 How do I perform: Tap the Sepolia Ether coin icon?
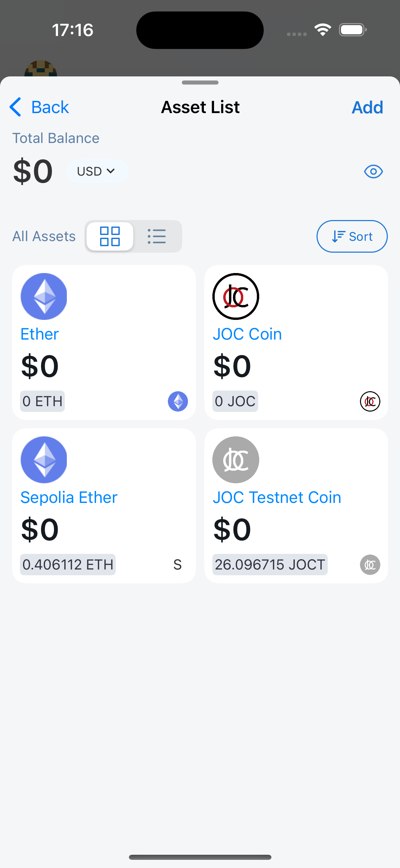pos(44,459)
